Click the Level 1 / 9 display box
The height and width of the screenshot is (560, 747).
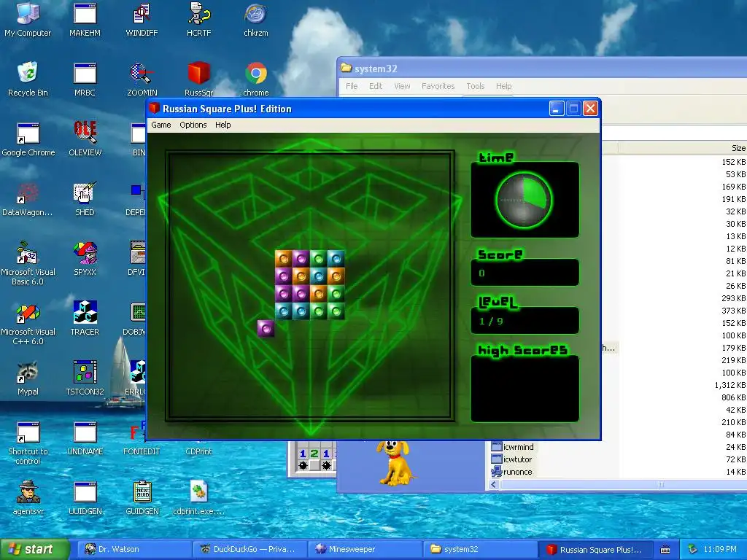point(525,321)
